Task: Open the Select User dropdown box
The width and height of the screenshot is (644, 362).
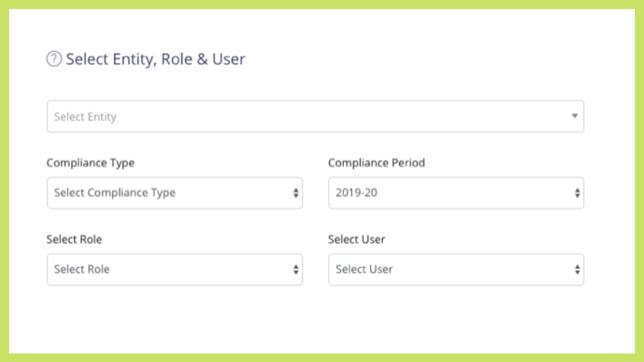Action: (456, 269)
